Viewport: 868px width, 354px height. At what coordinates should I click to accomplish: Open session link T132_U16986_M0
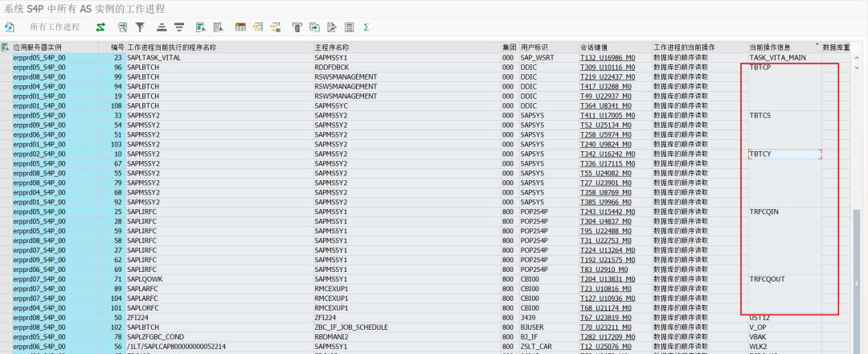coord(608,58)
